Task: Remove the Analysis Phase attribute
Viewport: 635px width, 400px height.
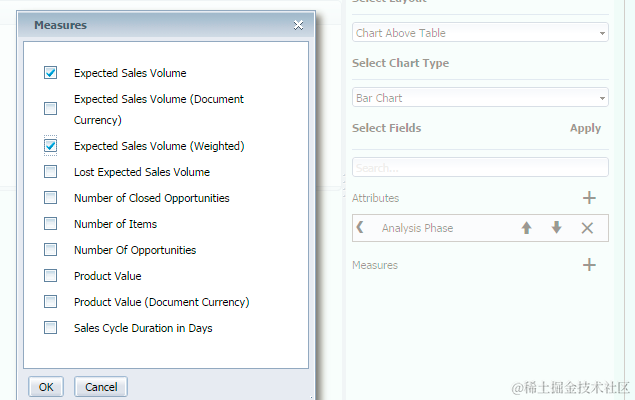Action: (587, 228)
